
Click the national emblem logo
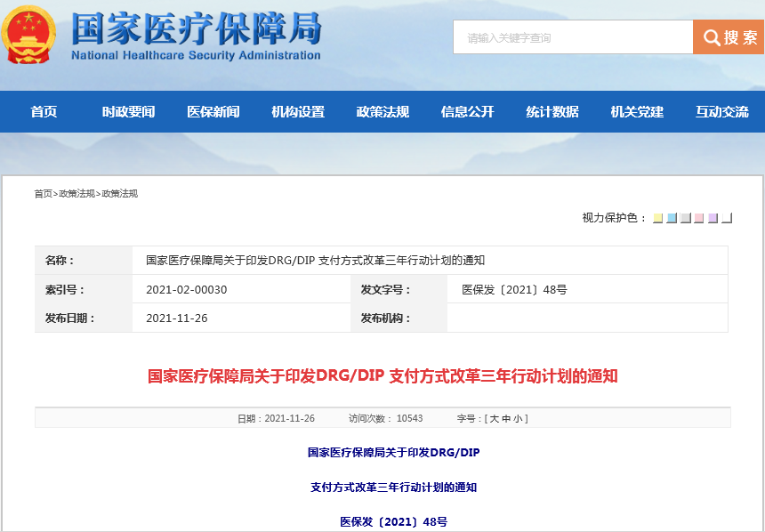point(28,36)
